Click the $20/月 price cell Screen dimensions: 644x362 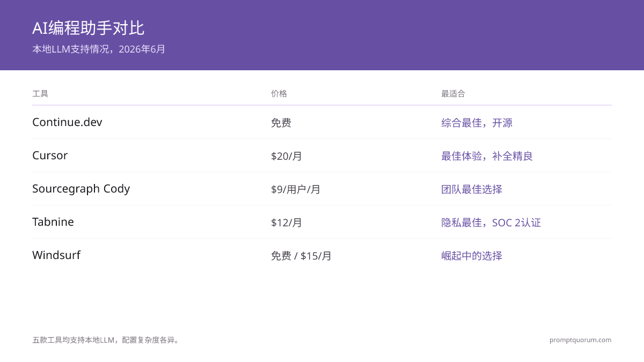point(287,156)
